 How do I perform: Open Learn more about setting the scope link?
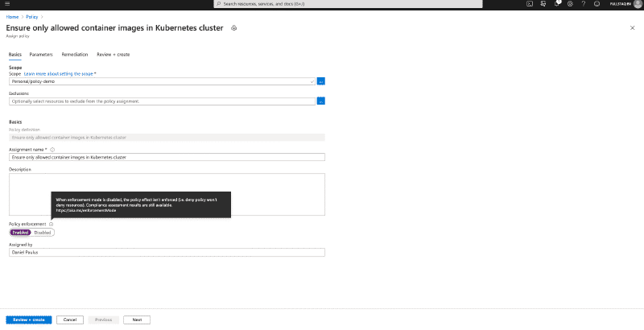click(58, 74)
